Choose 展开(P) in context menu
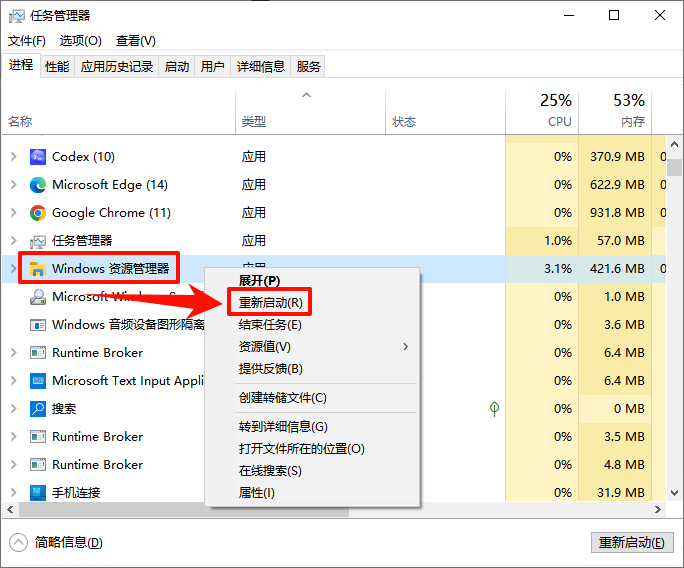 coord(311,281)
